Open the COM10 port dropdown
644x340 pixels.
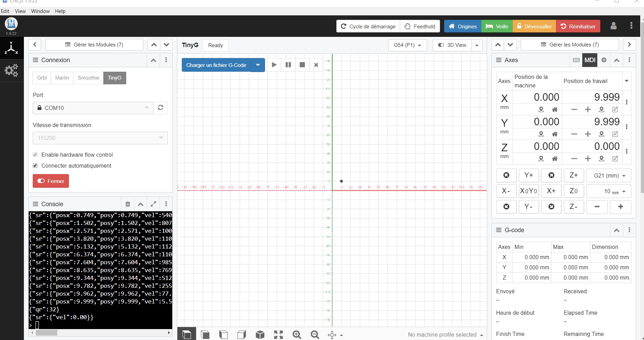93,108
